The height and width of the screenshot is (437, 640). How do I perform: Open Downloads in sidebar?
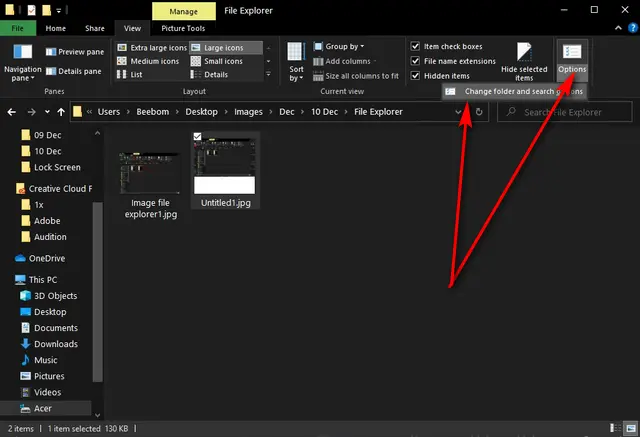49,344
